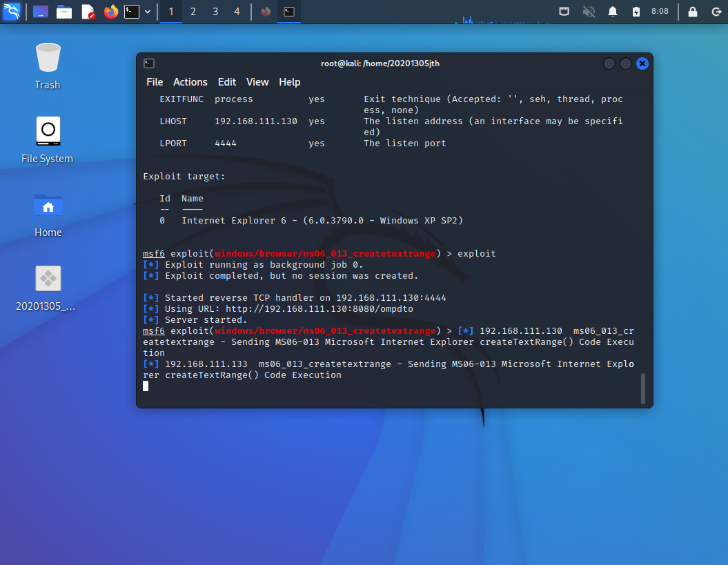The height and width of the screenshot is (565, 728).
Task: Switch to workspace 3
Action: coord(215,12)
